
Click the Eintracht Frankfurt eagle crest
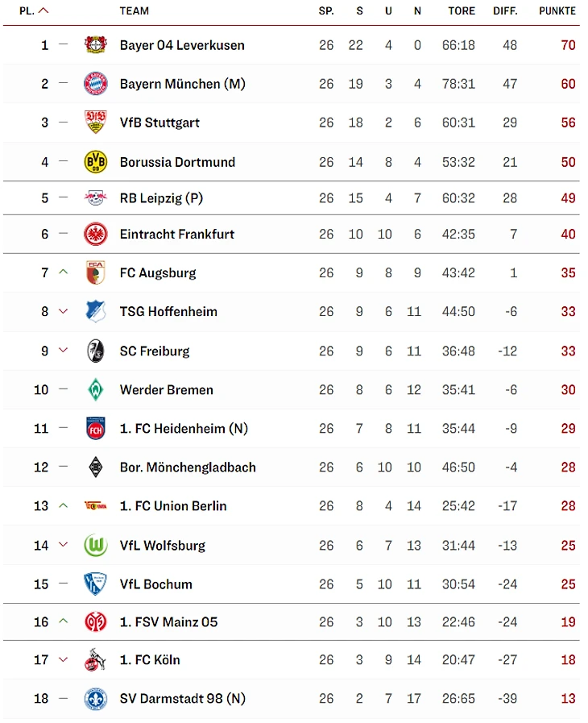coord(96,235)
